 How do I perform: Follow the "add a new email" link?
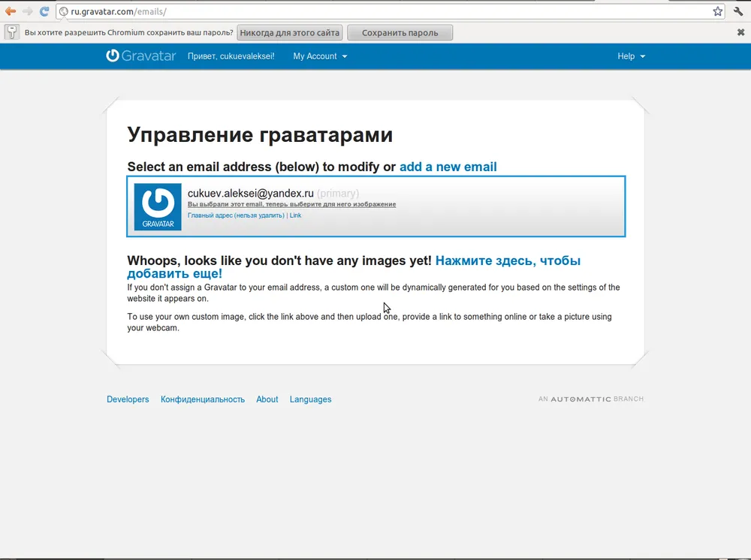[448, 167]
